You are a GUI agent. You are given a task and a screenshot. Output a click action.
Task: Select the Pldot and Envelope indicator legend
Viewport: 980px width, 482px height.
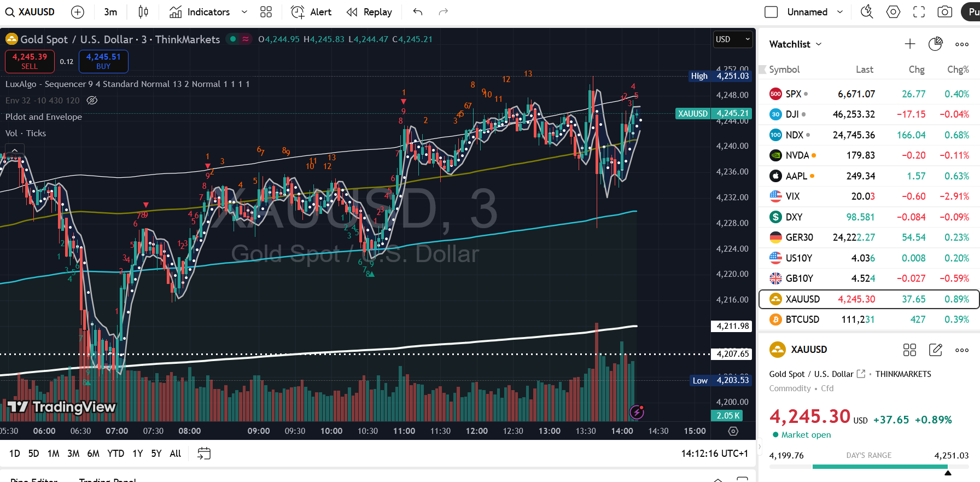click(x=44, y=117)
